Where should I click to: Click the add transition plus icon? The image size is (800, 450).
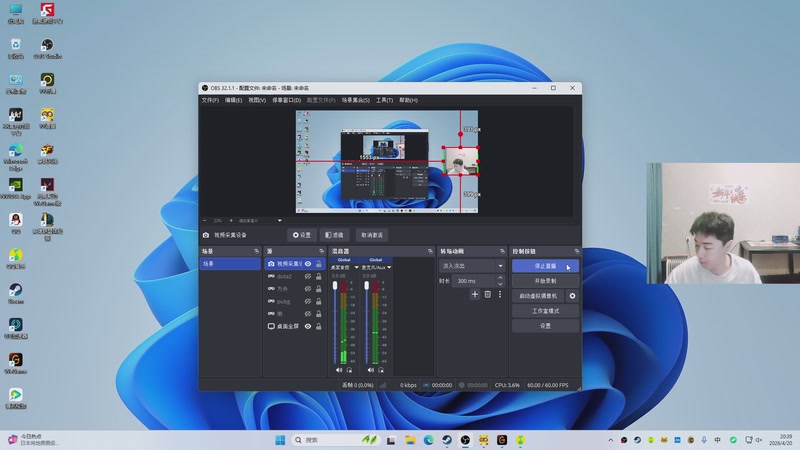coord(475,294)
